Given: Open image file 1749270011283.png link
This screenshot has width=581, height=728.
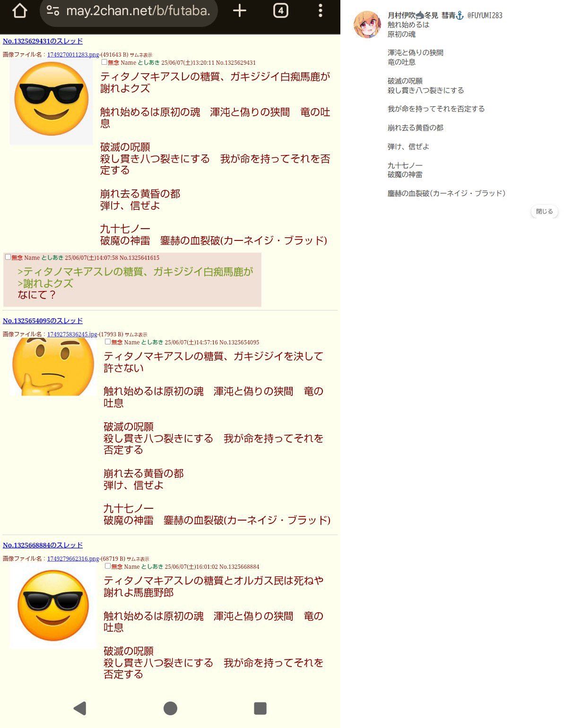Looking at the screenshot, I should (73, 55).
